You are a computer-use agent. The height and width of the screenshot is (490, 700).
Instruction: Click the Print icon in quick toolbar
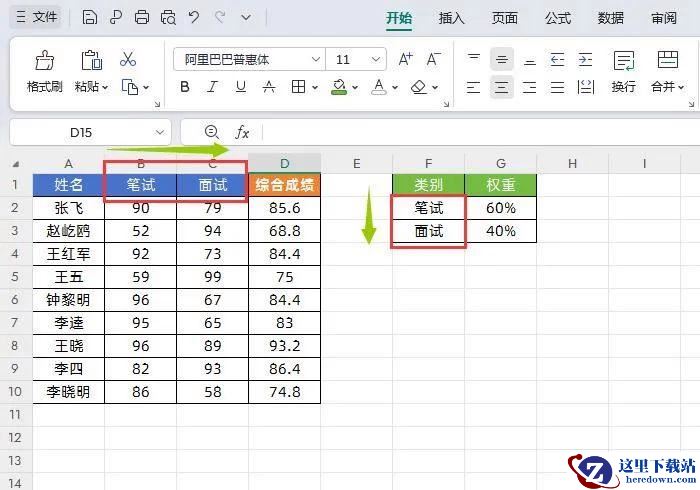pyautogui.click(x=142, y=18)
